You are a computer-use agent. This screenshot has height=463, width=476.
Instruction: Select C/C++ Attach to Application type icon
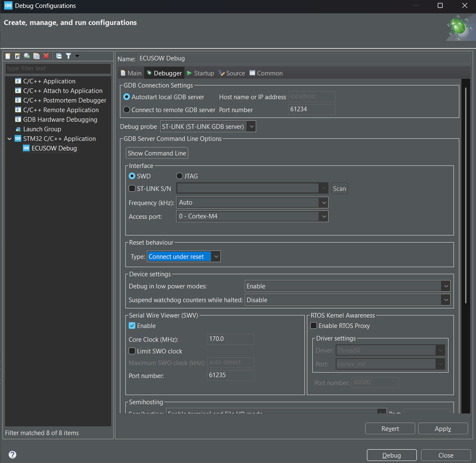pyautogui.click(x=18, y=91)
